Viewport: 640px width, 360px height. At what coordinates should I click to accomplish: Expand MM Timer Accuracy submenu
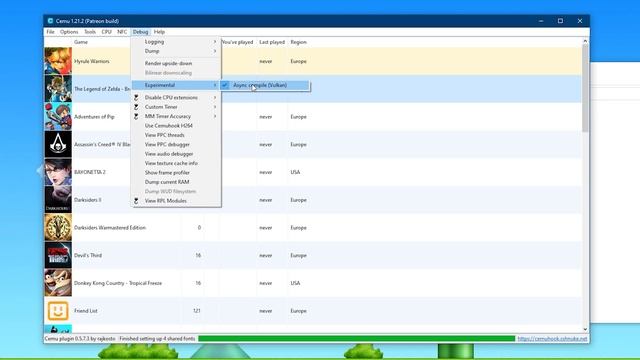pos(176,116)
